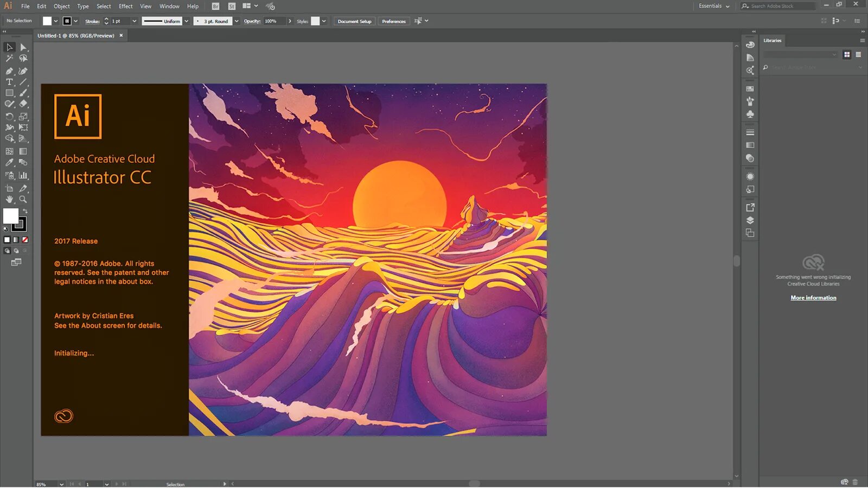Click the Opacity: panel link
The height and width of the screenshot is (488, 868).
click(252, 21)
